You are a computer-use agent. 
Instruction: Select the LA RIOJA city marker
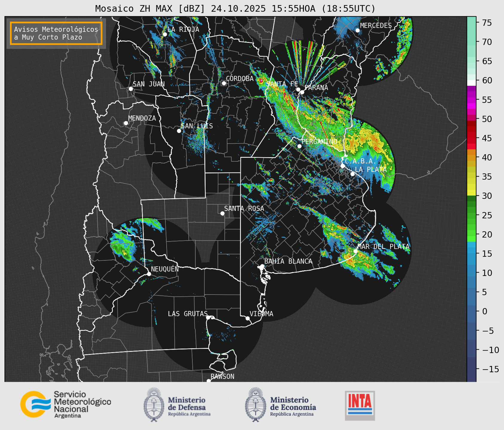point(165,34)
